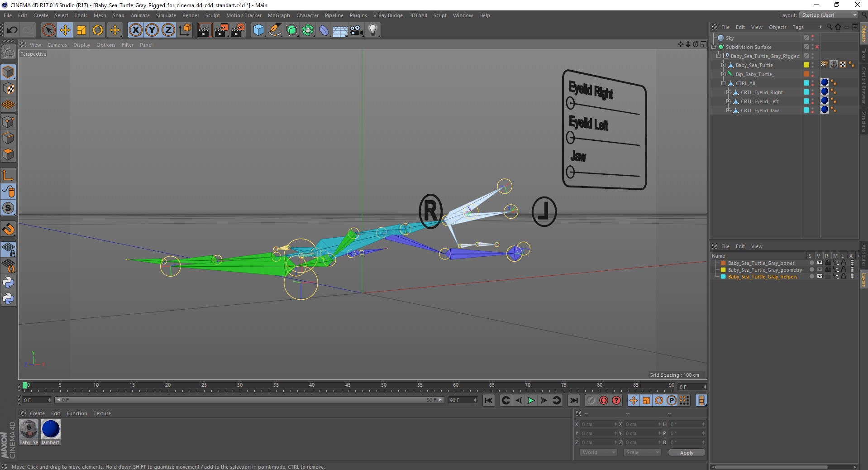The width and height of the screenshot is (868, 470).
Task: Go to end of animation
Action: pos(574,400)
